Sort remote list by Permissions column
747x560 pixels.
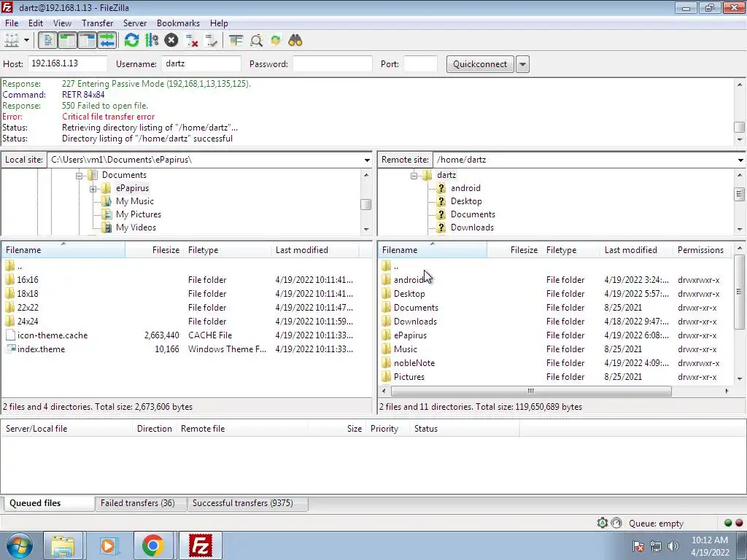703,250
